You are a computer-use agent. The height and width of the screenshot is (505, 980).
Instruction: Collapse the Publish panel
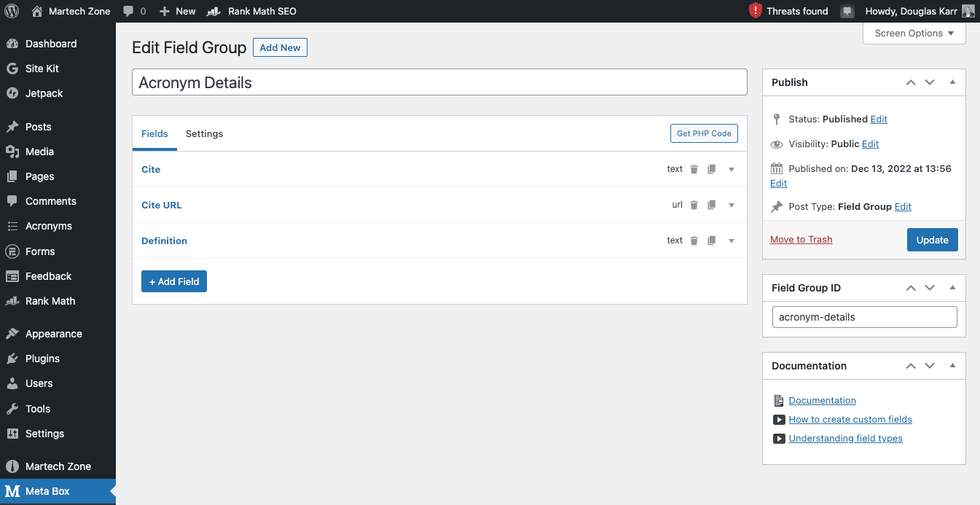[952, 82]
